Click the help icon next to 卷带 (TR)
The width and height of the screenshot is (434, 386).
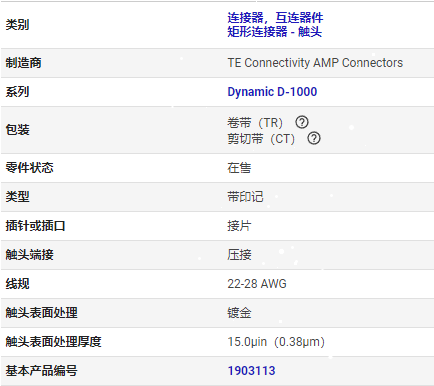[x=302, y=122]
